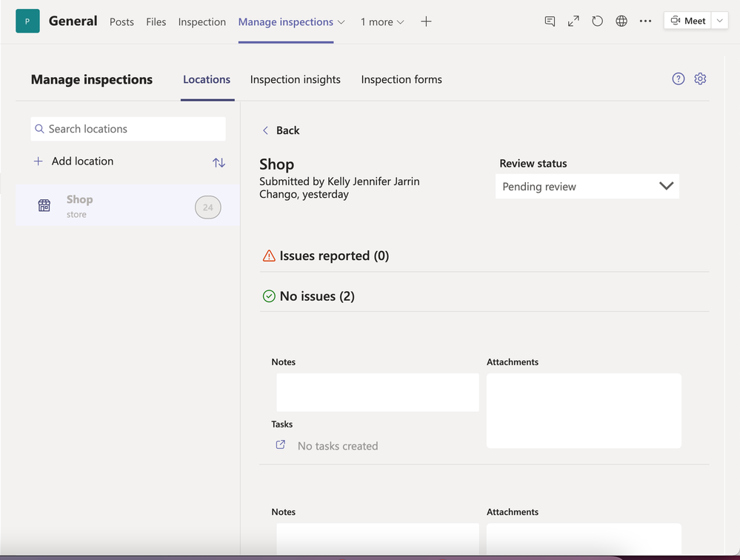Open the Inspection tab

tap(202, 22)
